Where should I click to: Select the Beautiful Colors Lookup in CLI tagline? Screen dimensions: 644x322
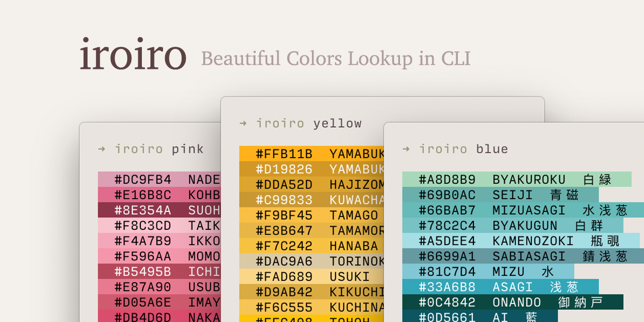coord(336,59)
